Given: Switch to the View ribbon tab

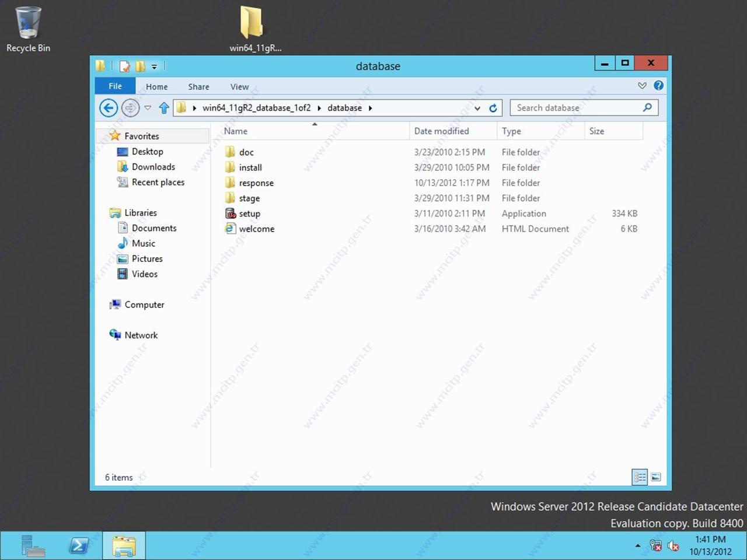Looking at the screenshot, I should click(x=239, y=86).
